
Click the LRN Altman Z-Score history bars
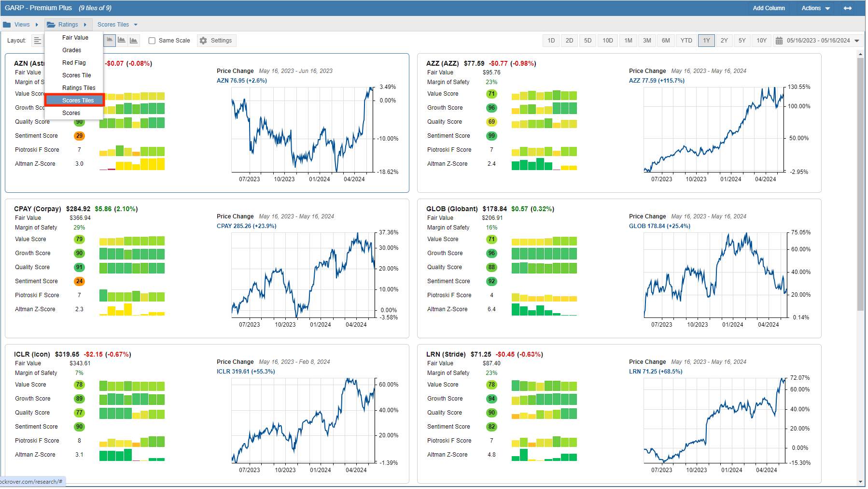(x=544, y=455)
